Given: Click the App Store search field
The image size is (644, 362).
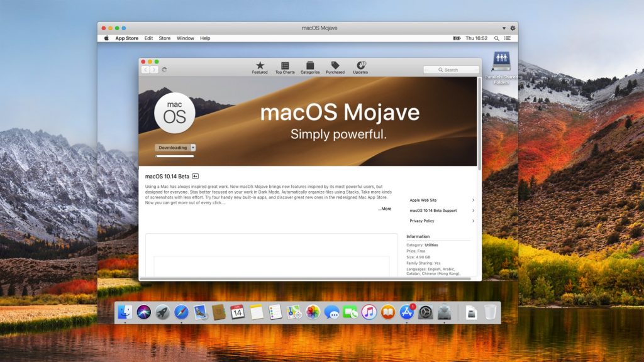Looking at the screenshot, I should pos(451,70).
